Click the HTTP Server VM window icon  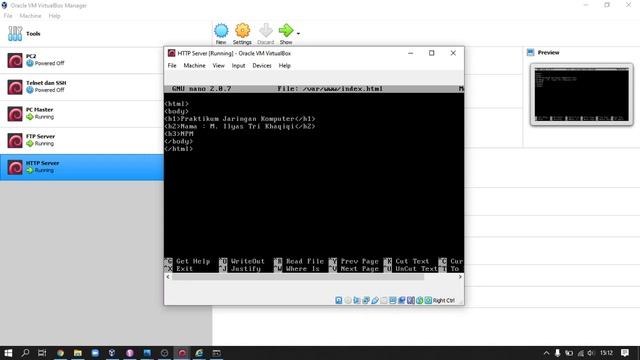point(171,53)
